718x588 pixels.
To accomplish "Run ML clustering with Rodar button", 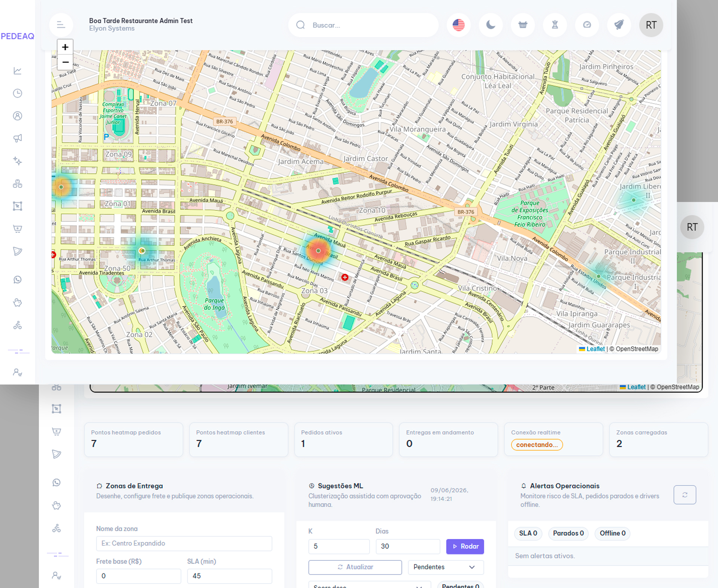I will [465, 546].
